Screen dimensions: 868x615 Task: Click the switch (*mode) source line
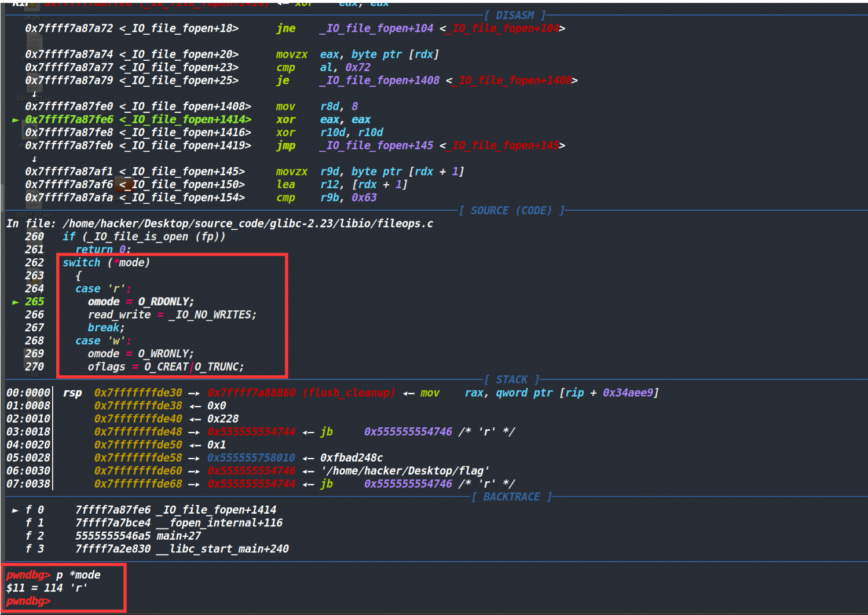coord(106,263)
